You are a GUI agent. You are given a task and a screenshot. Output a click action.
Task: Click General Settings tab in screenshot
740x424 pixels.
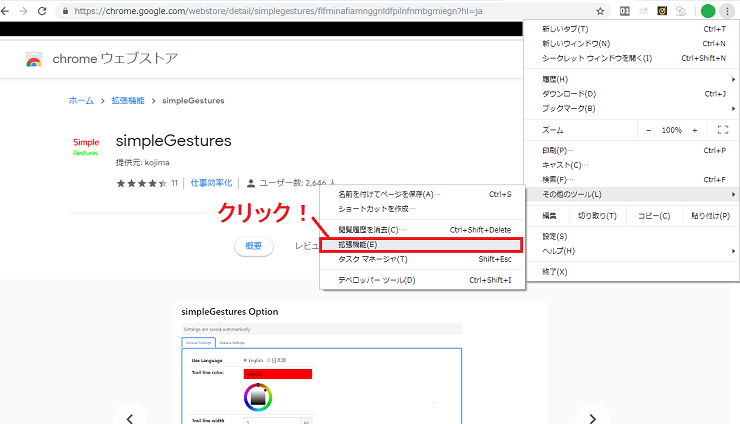point(198,342)
